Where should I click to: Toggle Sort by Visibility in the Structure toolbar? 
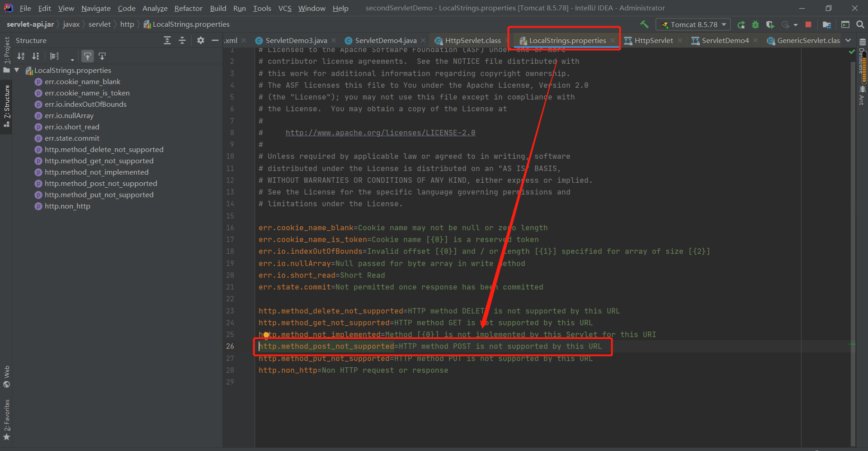(x=36, y=56)
